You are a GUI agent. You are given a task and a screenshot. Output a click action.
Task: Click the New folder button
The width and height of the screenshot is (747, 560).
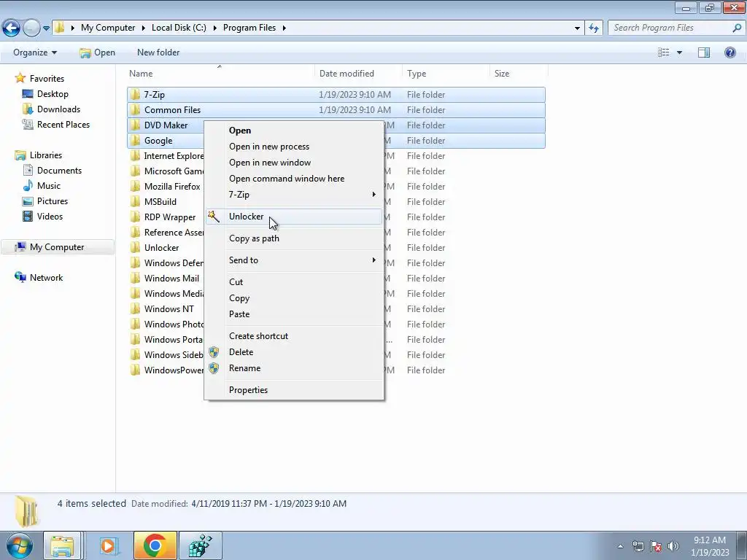158,52
